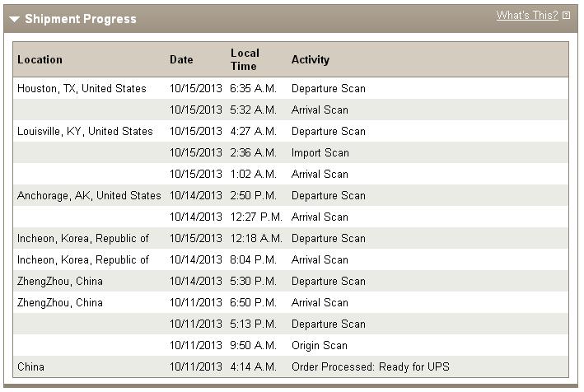This screenshot has height=392, width=584.
Task: Click Anchorage, AK, United States location
Action: 90,195
